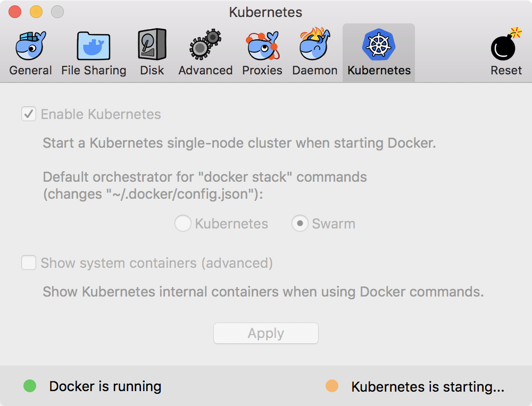Select Kubernetes as default orchestrator
The image size is (532, 406).
(x=182, y=223)
